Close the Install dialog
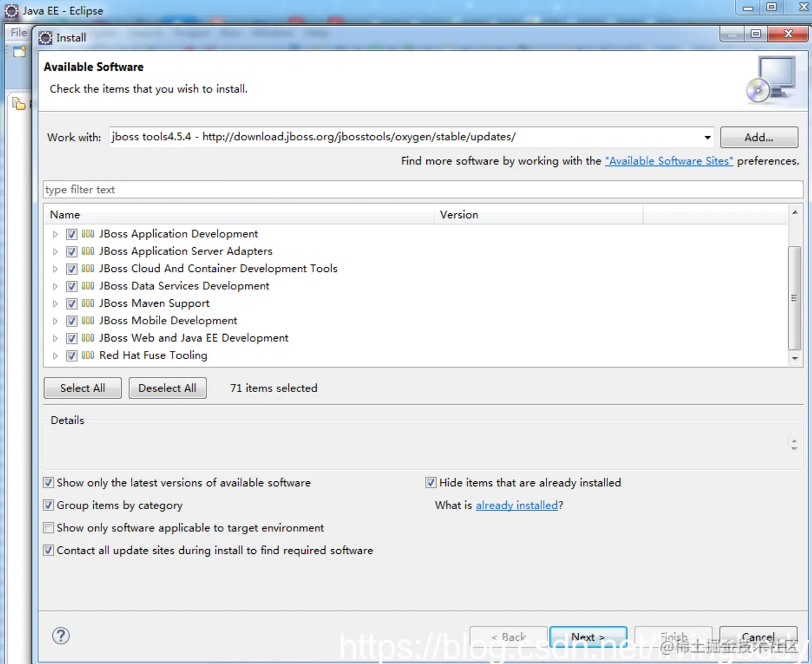This screenshot has height=664, width=812. click(788, 34)
